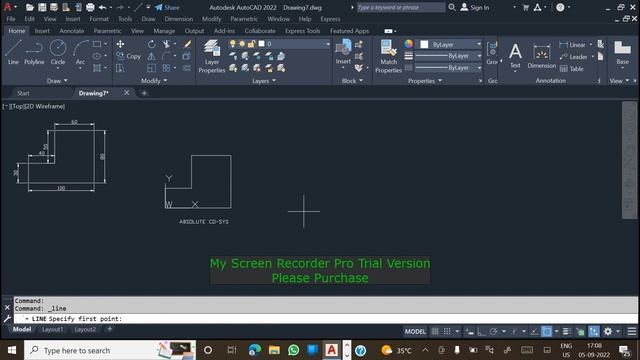640x360 pixels.
Task: Click the Sign In button
Action: click(x=475, y=7)
